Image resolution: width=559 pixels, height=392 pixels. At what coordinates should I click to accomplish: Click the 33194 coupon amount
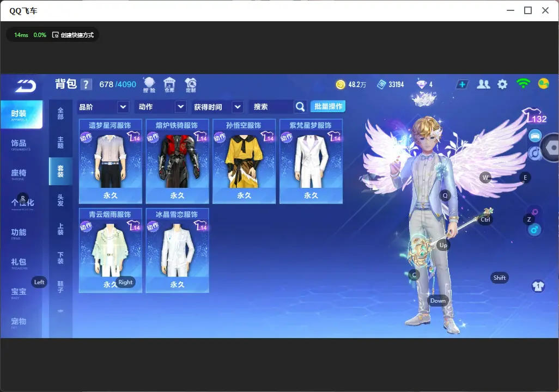coord(396,84)
